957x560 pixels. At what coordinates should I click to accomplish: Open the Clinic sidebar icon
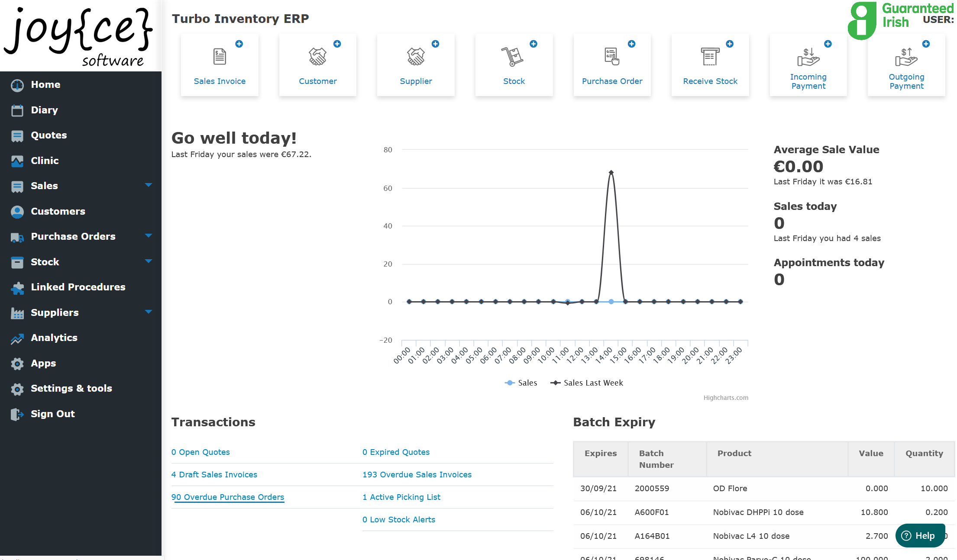tap(17, 161)
